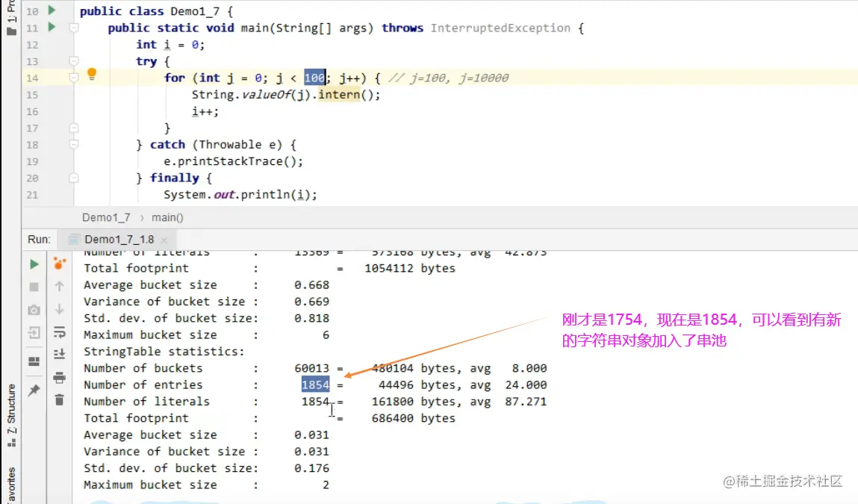The image size is (858, 504).
Task: Click the 0.176 std. dev. value
Action: [311, 468]
